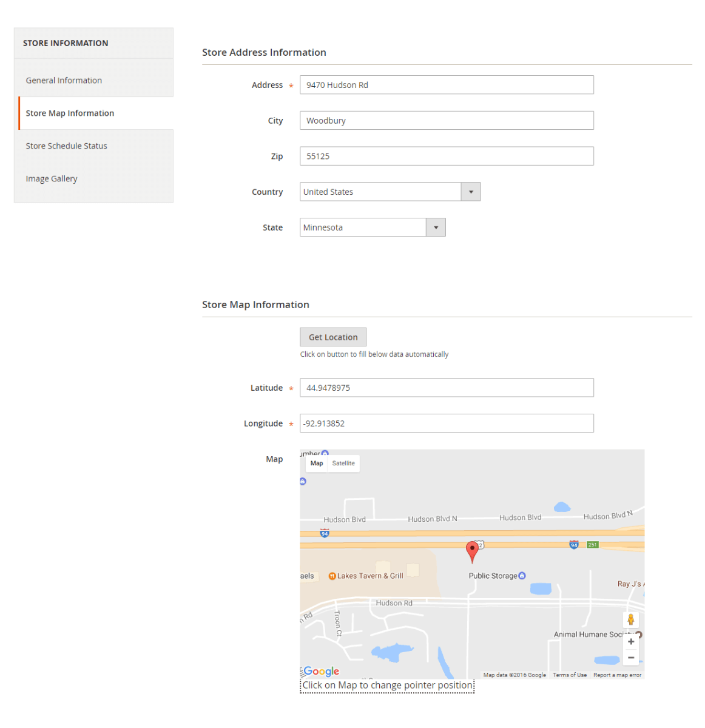Switch map to Satellite view
This screenshot has width=705, height=728.
343,463
